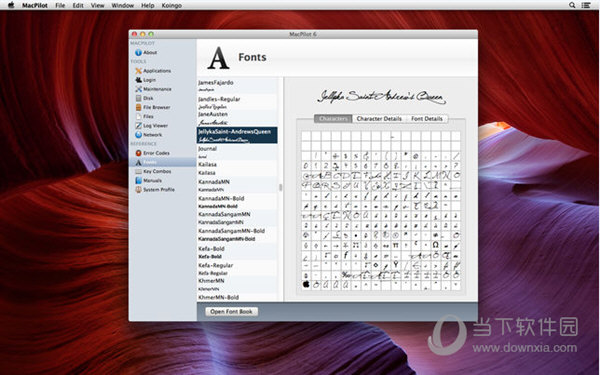Click the Jellyka Saint-Andrew's Queen font preview
Image resolution: width=600 pixels, height=375 pixels.
pyautogui.click(x=382, y=96)
